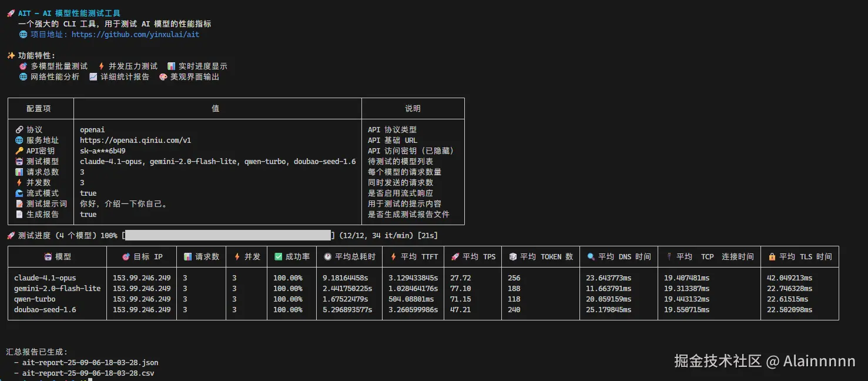
Task: Click TLS time 42.049213ms
Action: 790,278
